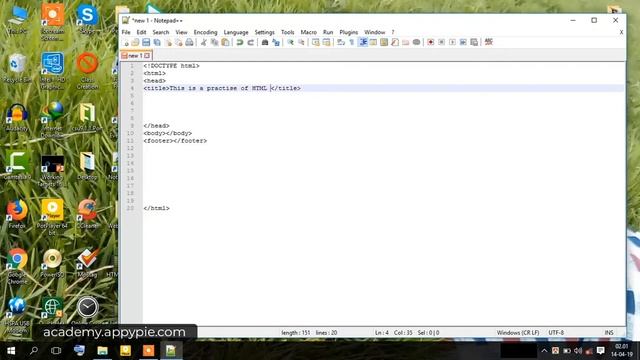The image size is (640, 360).
Task: Open the Encoding menu
Action: click(205, 32)
